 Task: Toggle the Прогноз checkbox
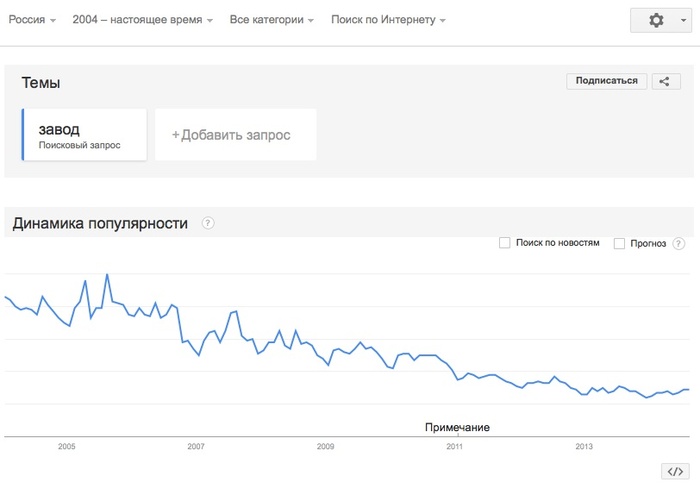[619, 243]
